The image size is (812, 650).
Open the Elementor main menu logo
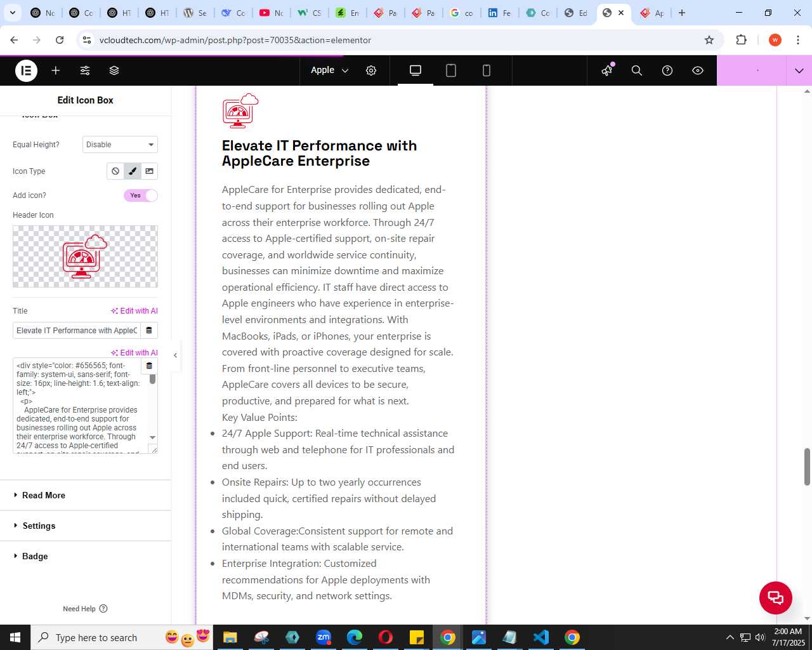26,70
